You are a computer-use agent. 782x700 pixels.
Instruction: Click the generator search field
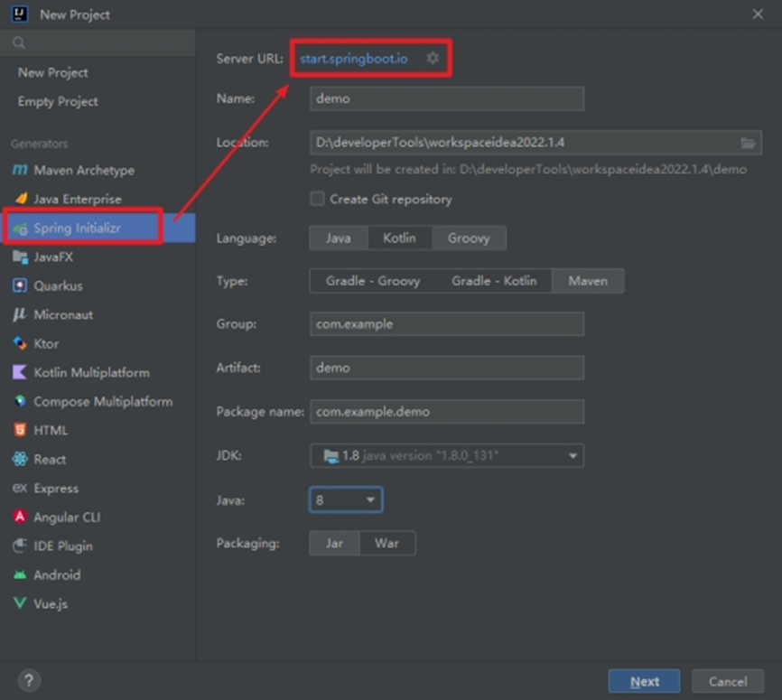(x=98, y=43)
